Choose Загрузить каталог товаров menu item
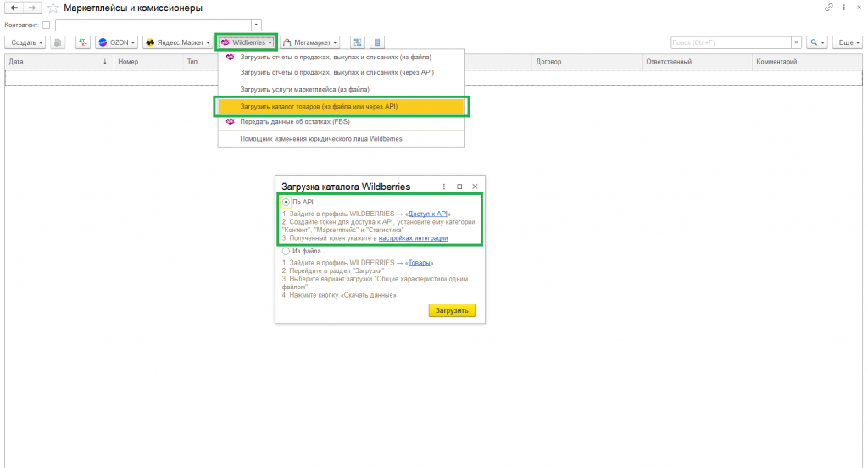The width and height of the screenshot is (868, 468). (341, 106)
